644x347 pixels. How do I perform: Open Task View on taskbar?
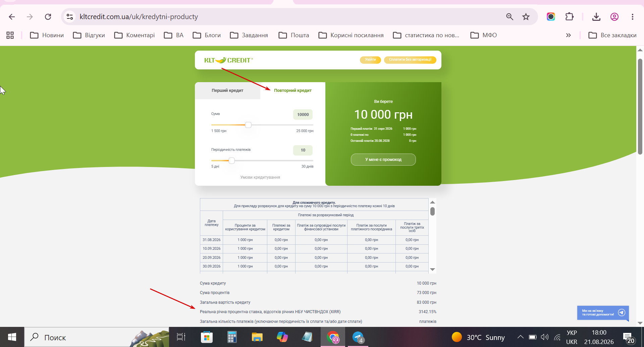(x=181, y=337)
